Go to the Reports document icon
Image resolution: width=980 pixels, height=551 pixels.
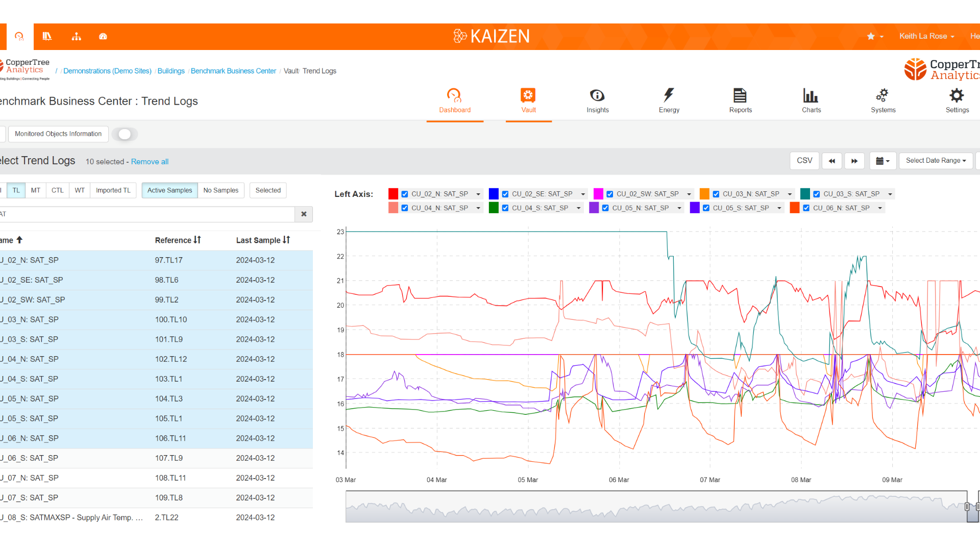740,95
